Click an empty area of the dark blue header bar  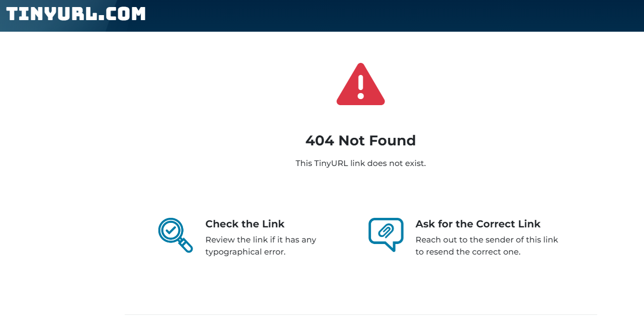(x=392, y=16)
